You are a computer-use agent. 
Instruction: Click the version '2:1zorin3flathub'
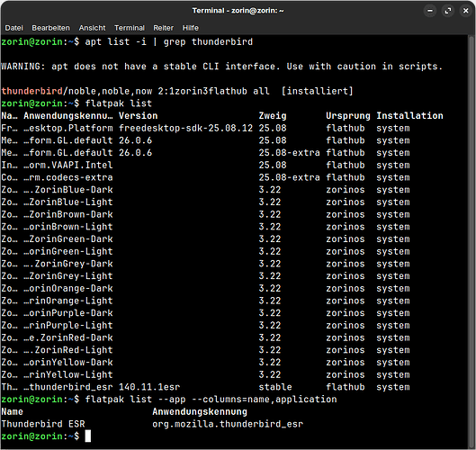(x=202, y=91)
